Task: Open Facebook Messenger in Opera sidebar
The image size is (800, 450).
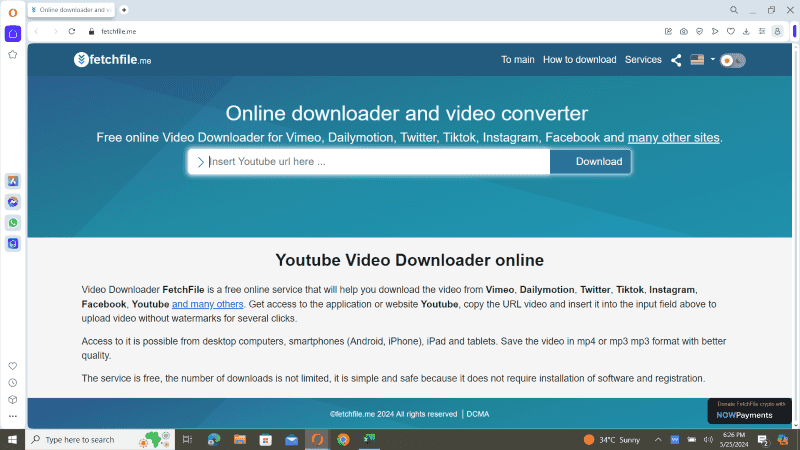Action: click(x=13, y=202)
